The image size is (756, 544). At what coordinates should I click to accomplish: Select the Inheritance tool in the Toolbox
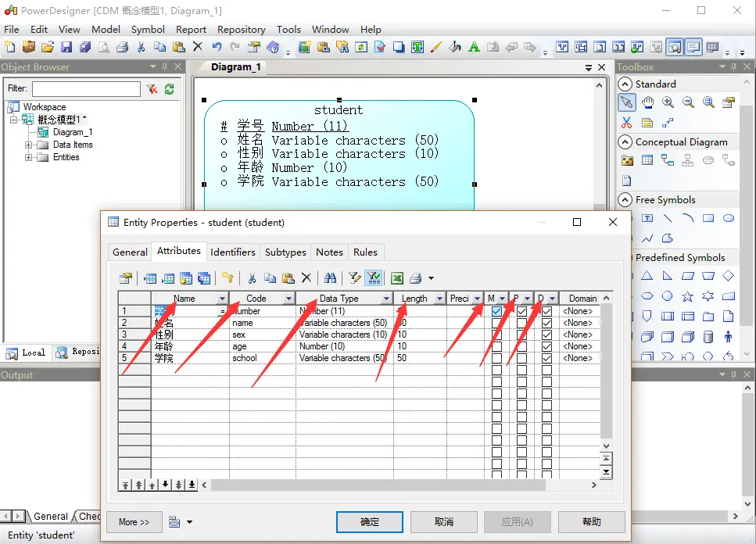click(x=687, y=160)
